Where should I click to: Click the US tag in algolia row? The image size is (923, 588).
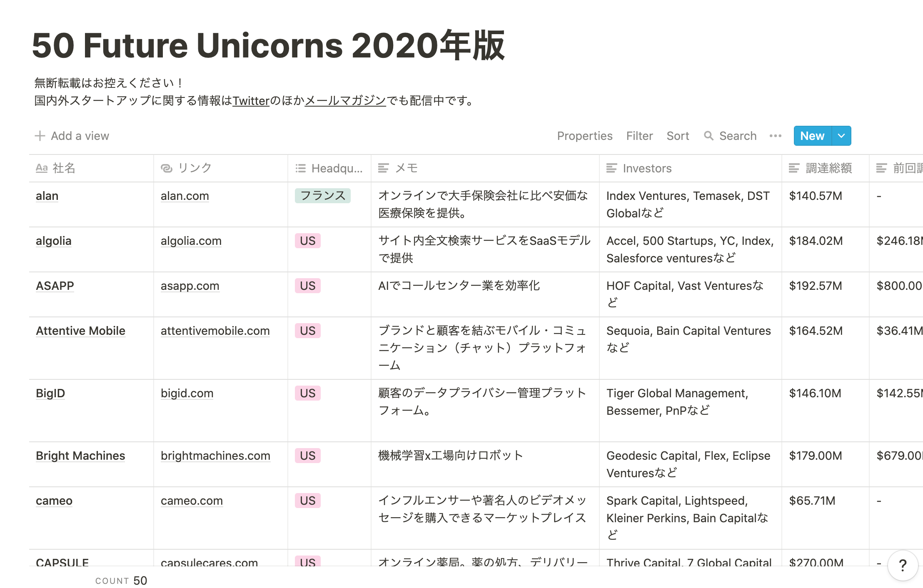coord(308,241)
